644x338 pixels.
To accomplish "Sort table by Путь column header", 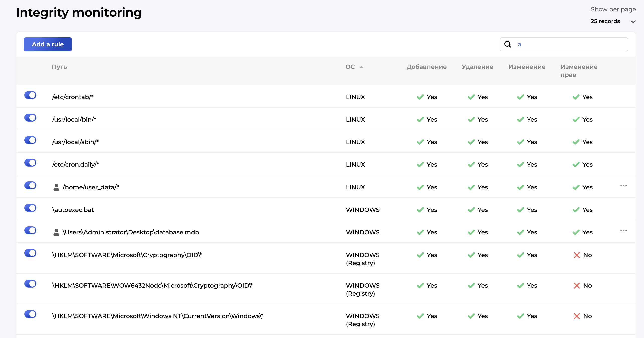I will [x=59, y=67].
